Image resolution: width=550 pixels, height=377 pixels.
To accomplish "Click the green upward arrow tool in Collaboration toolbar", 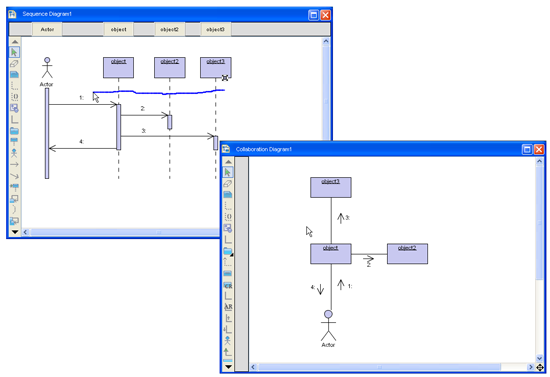I will (x=228, y=351).
